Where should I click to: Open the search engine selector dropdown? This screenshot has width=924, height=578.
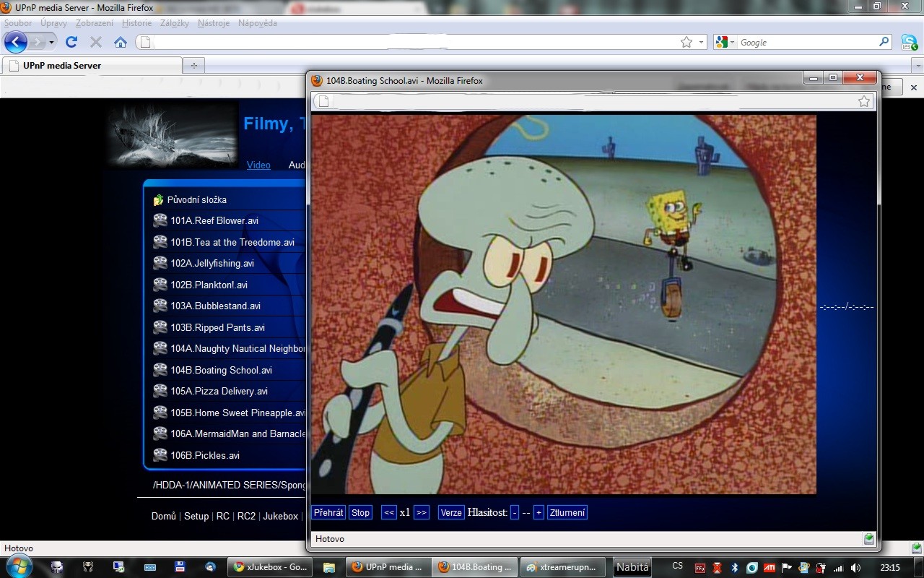725,42
